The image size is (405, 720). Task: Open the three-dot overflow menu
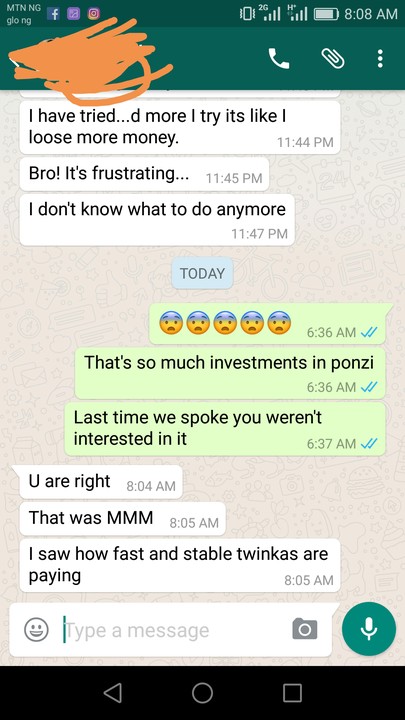point(380,59)
